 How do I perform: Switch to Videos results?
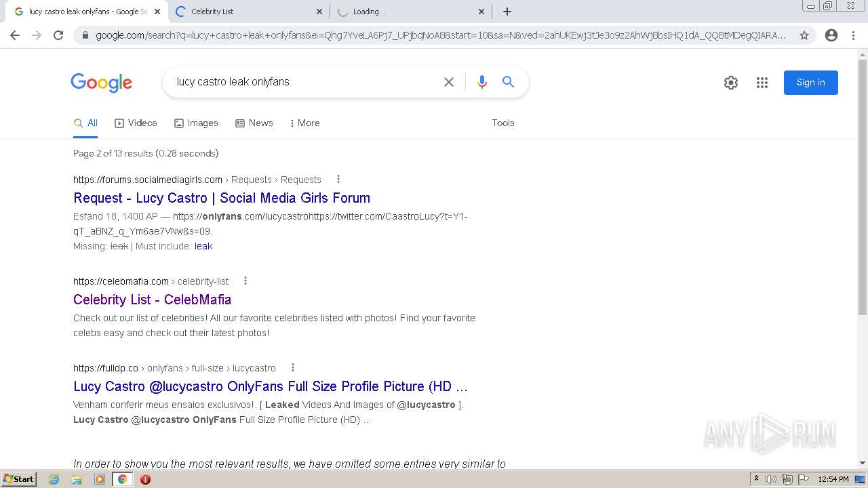click(x=136, y=123)
